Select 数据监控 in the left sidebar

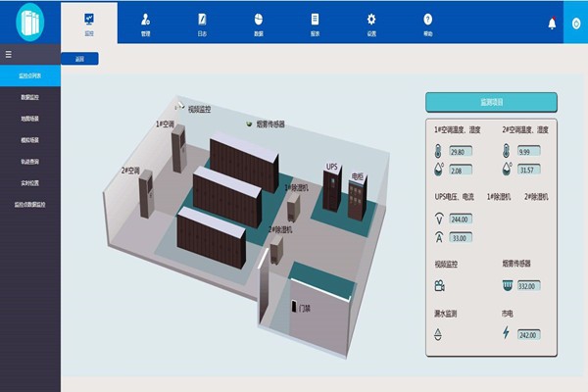point(30,98)
